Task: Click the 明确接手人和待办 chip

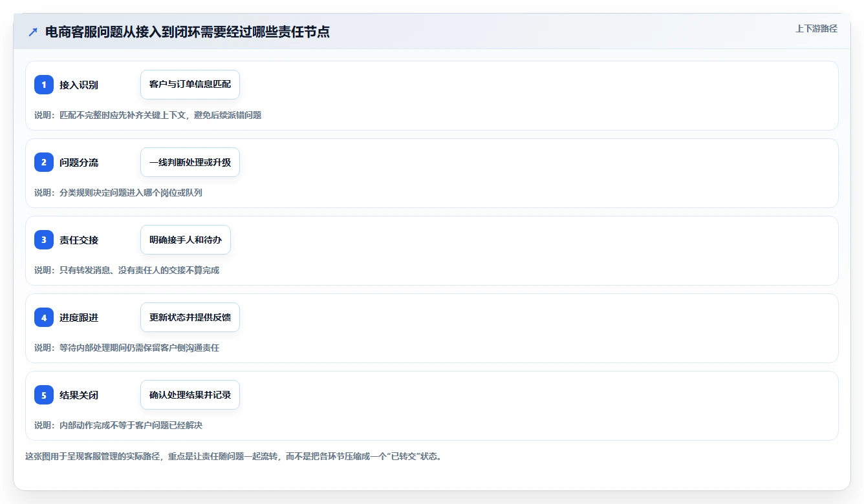Action: (186, 240)
